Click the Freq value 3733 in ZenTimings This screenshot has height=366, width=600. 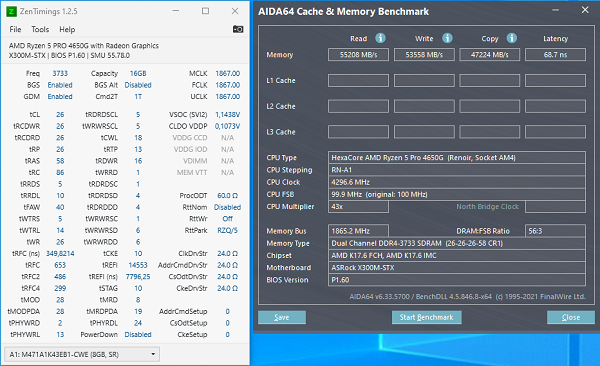click(x=60, y=74)
